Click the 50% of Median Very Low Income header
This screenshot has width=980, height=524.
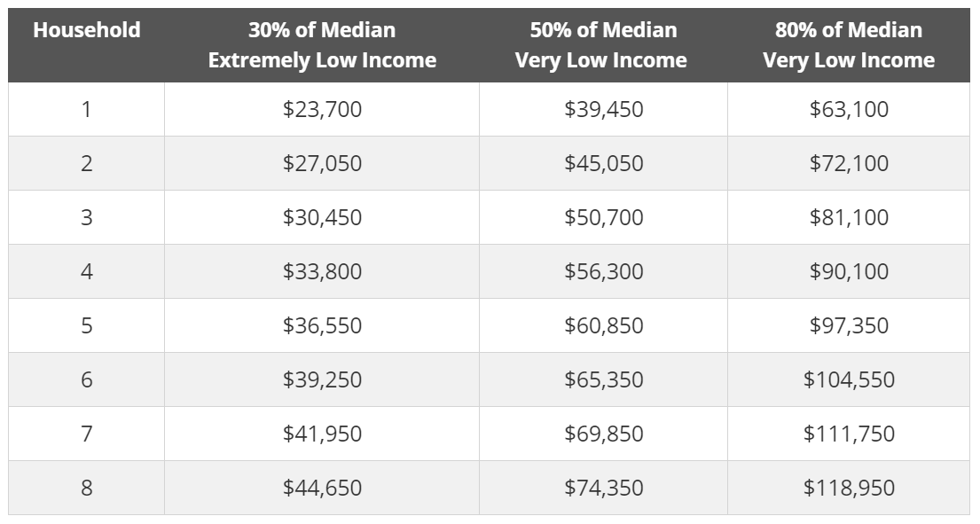[603, 45]
